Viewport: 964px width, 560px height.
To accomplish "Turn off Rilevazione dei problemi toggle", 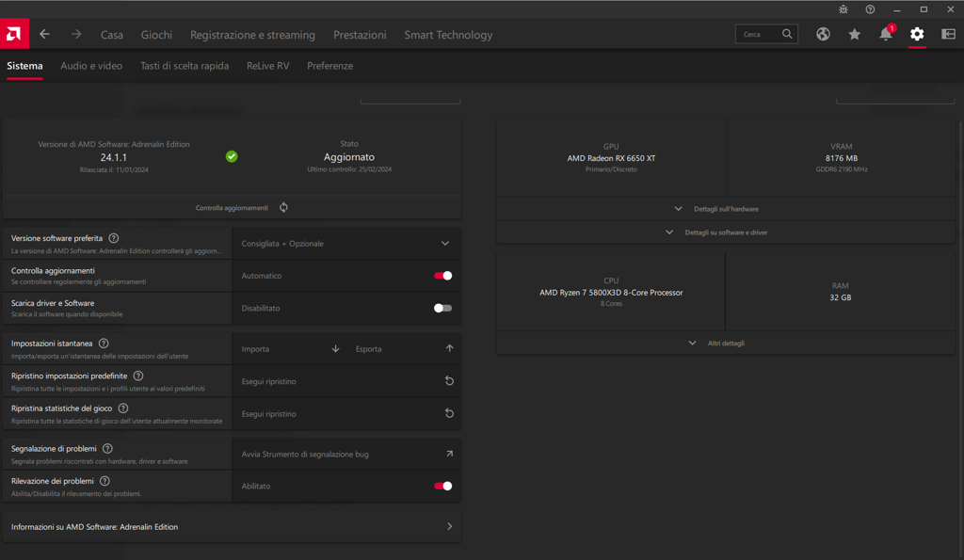I will [x=442, y=486].
